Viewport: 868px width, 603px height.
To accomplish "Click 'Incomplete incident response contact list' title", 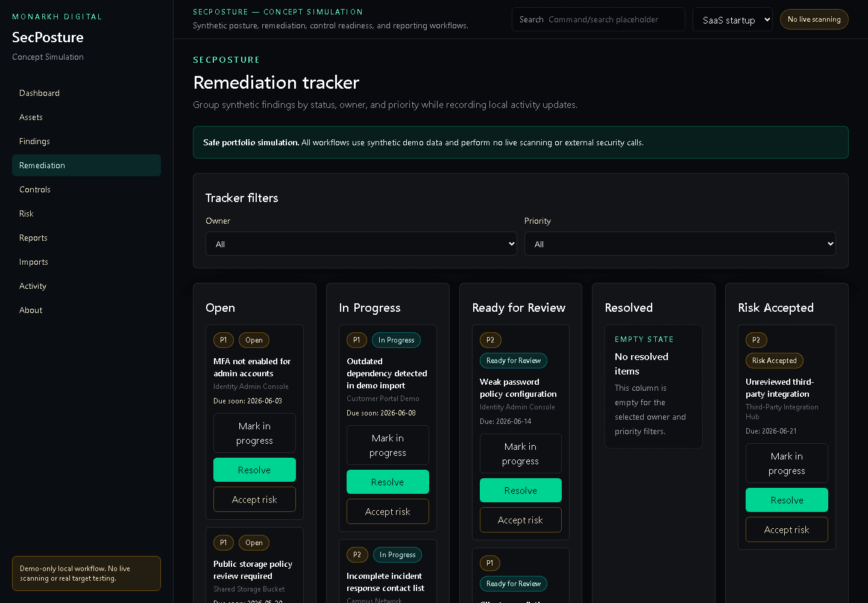I will click(386, 582).
